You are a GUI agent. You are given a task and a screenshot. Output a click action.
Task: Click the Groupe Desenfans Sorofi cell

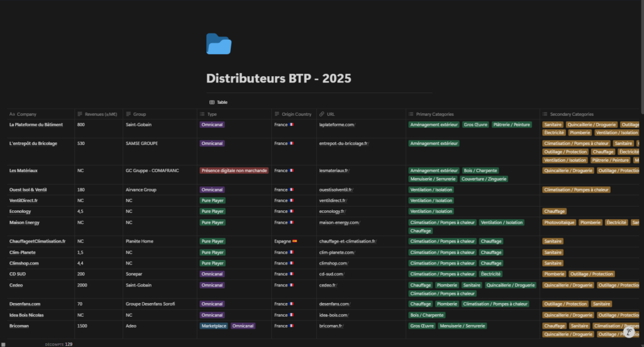point(160,304)
